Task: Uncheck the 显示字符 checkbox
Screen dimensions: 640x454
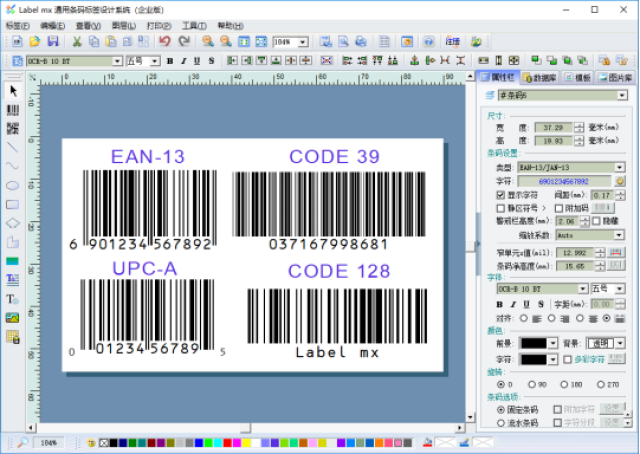Action: [x=501, y=195]
